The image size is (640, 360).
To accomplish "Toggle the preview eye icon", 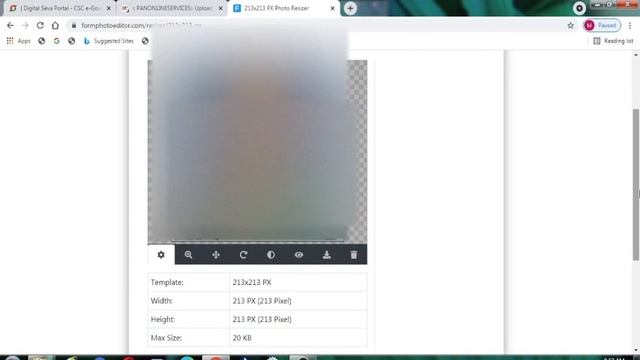I will tap(299, 255).
